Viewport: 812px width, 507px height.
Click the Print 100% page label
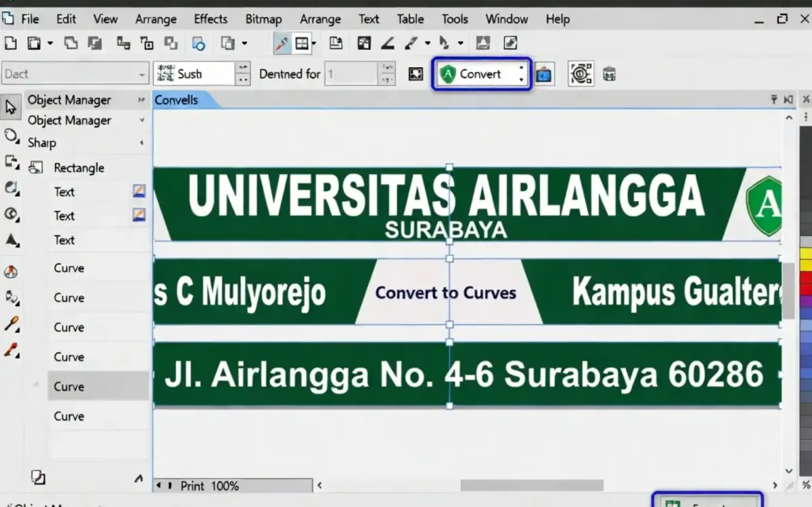point(210,486)
